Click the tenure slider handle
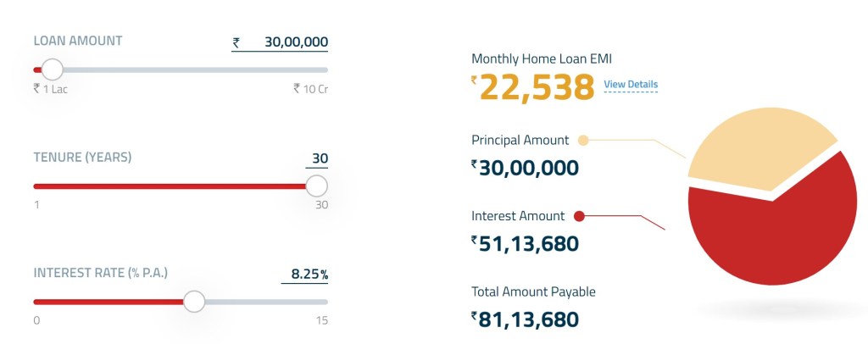The width and height of the screenshot is (868, 344). 316,186
